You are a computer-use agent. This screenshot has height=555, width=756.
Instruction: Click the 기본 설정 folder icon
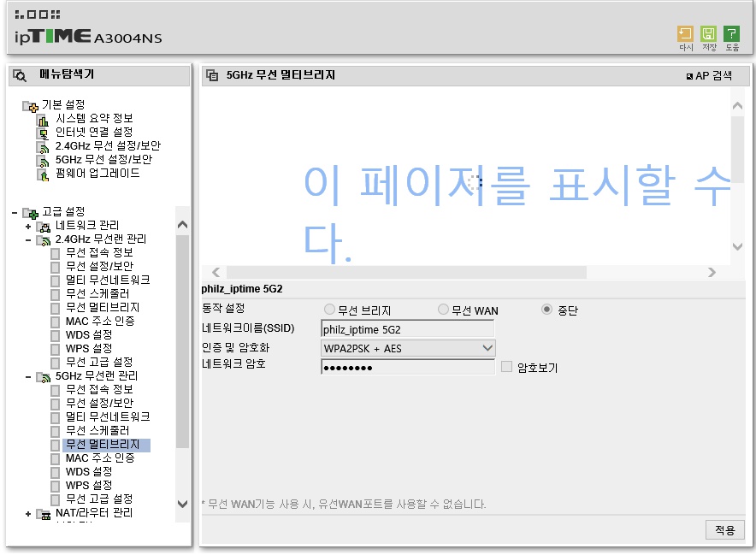tap(31, 106)
